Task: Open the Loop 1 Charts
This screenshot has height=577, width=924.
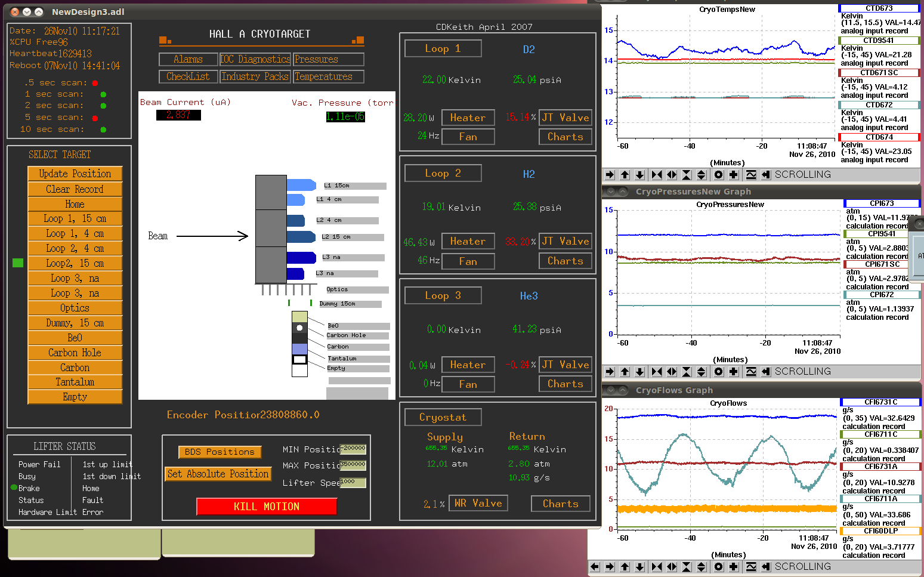Action: (565, 137)
